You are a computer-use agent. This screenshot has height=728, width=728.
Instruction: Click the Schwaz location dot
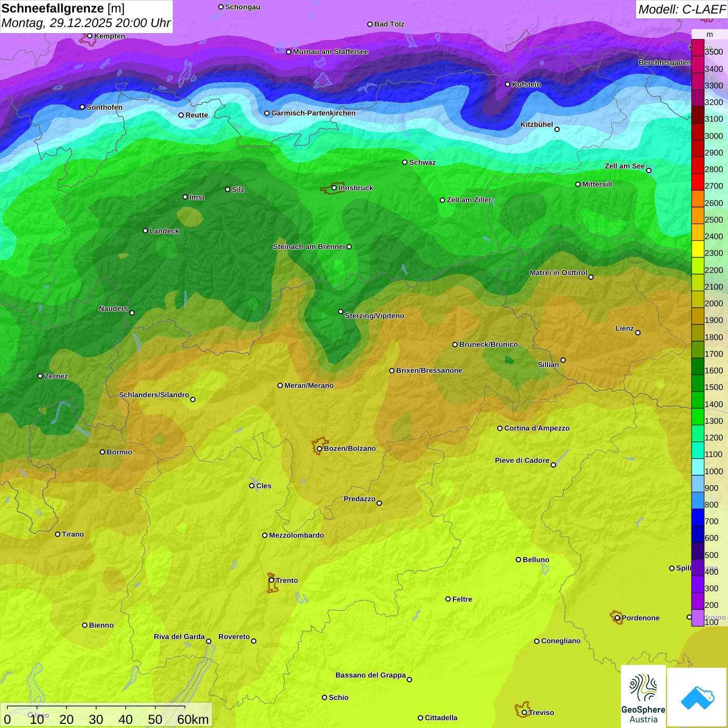[405, 162]
